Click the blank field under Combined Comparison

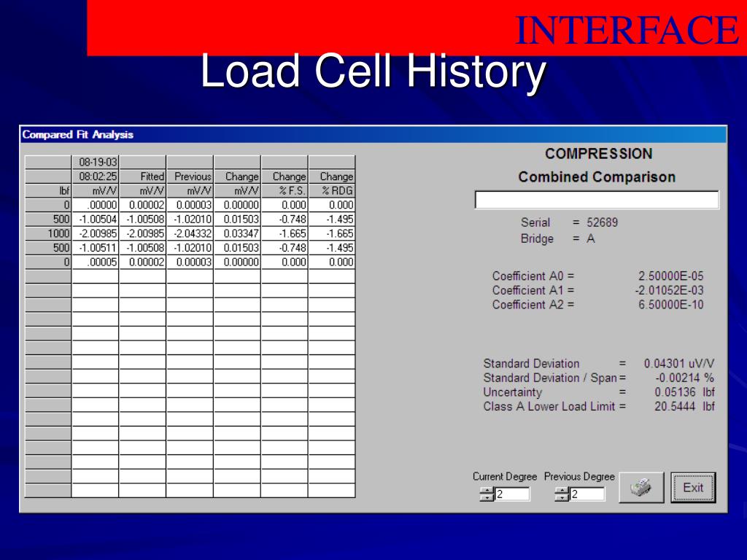597,200
